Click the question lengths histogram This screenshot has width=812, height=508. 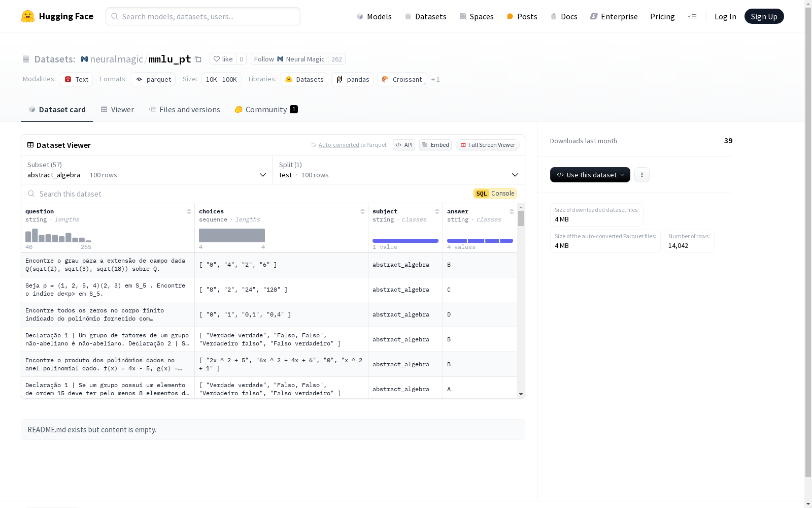point(58,235)
